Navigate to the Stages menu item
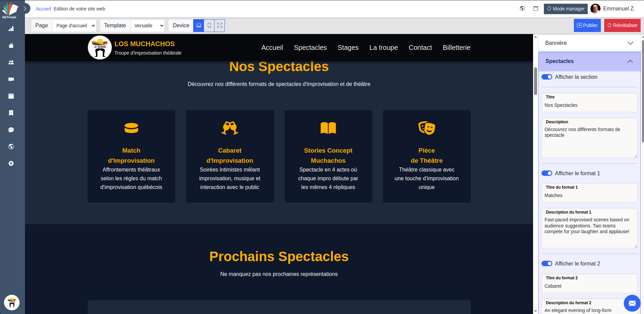 348,48
